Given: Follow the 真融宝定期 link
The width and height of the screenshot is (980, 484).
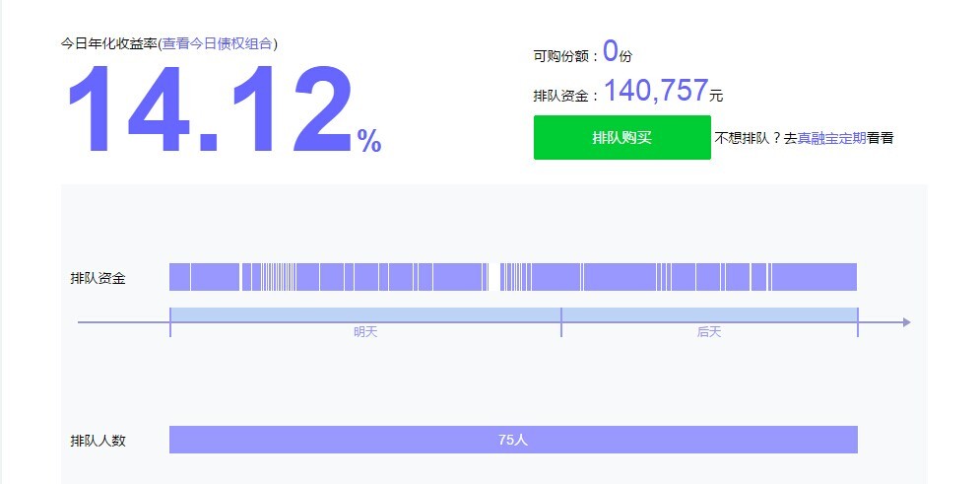Looking at the screenshot, I should pyautogui.click(x=831, y=138).
